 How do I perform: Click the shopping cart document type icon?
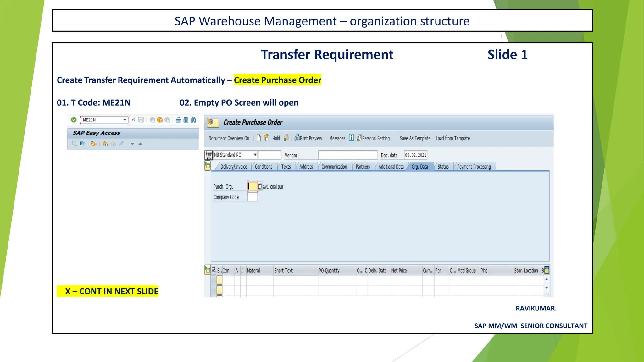[x=208, y=155]
